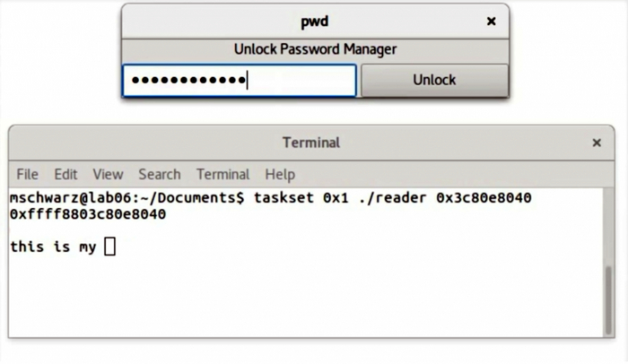Click the 'this is my' output text

53,247
